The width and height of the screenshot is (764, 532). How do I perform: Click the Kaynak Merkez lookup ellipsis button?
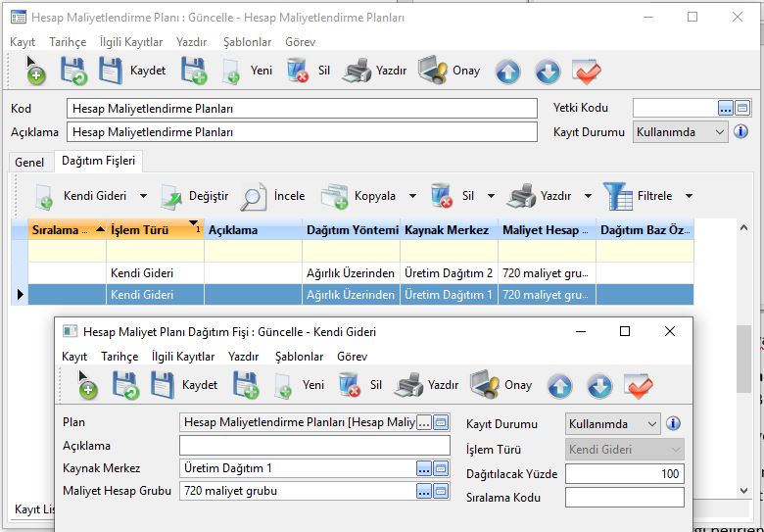pyautogui.click(x=423, y=468)
